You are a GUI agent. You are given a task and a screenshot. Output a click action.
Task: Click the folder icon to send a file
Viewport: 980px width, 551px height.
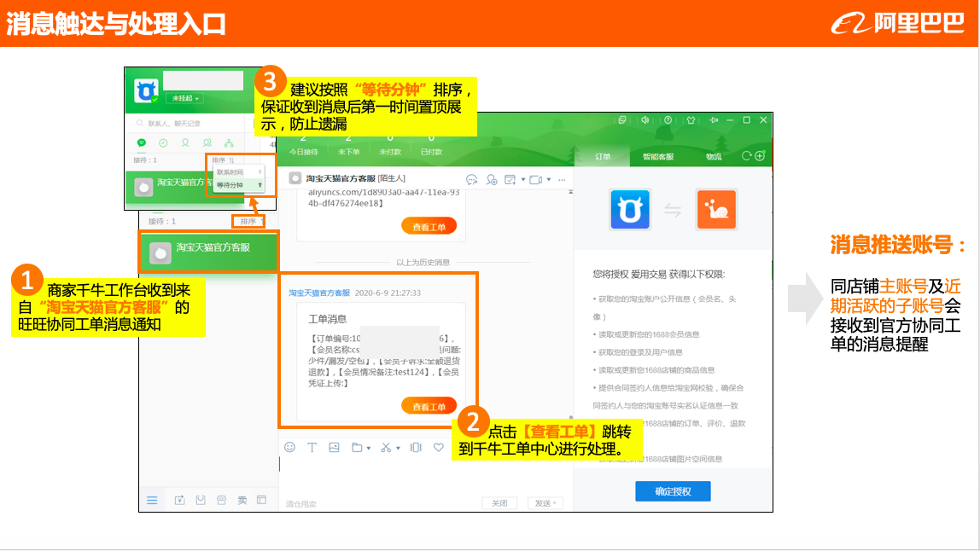coord(357,447)
